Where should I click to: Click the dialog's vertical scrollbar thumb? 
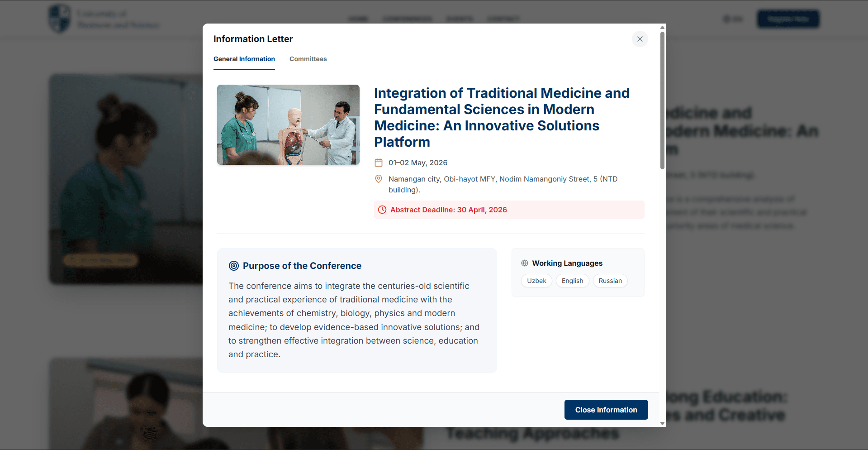(662, 100)
